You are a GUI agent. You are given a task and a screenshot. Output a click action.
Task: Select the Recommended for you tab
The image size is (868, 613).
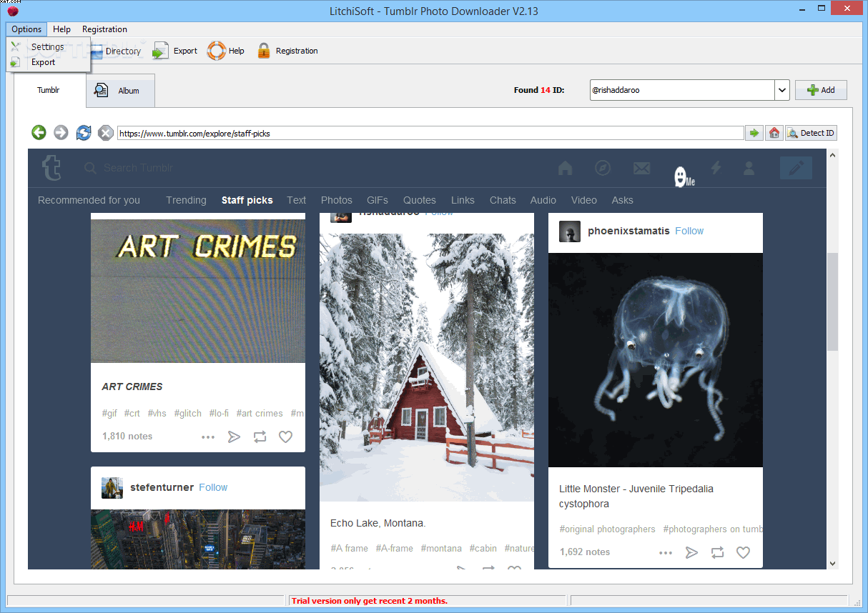(x=89, y=200)
